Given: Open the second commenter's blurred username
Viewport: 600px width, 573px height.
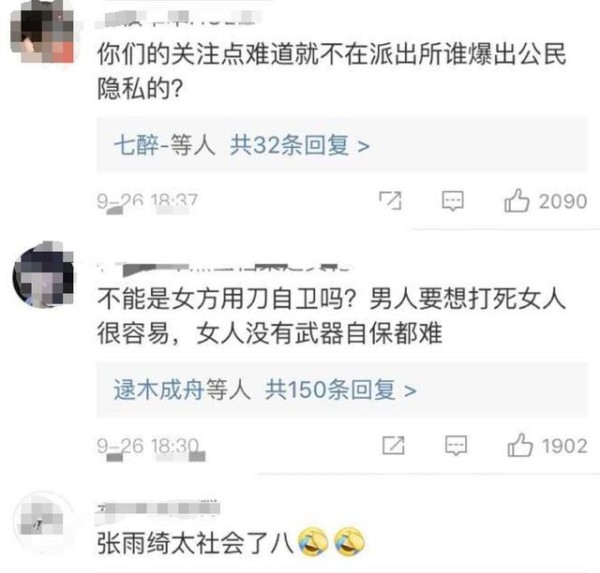Looking at the screenshot, I should point(224,269).
